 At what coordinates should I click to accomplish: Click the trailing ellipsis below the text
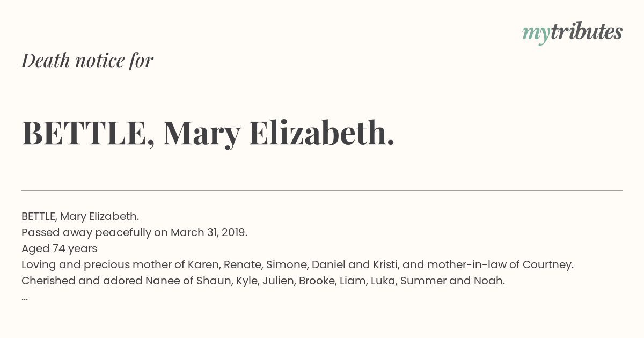[25, 298]
